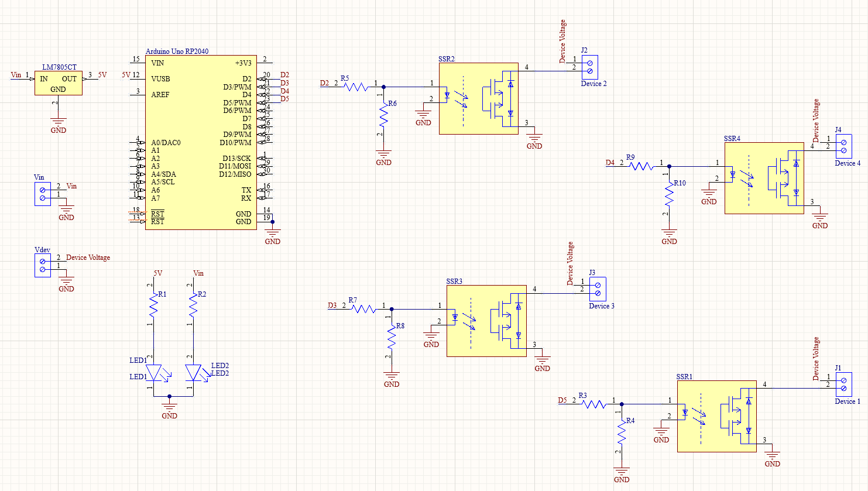Image resolution: width=868 pixels, height=491 pixels.
Task: Select resistor R10 near SSR4
Action: point(669,197)
